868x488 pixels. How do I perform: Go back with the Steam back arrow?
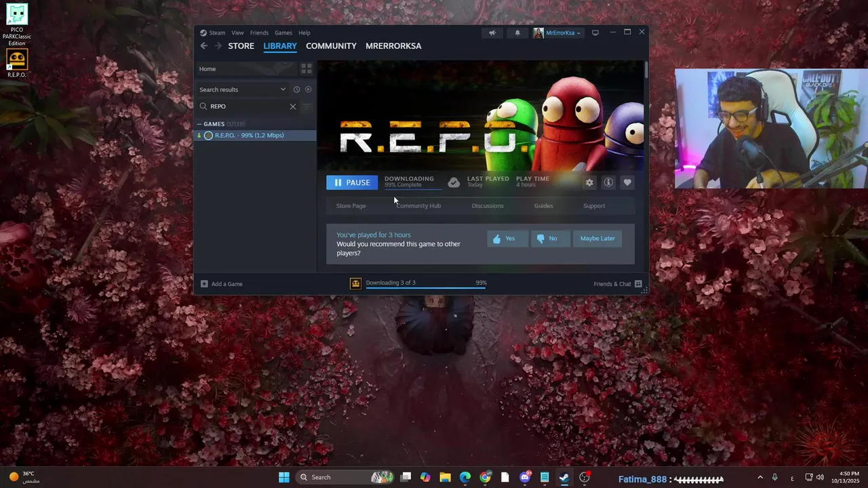(x=203, y=46)
